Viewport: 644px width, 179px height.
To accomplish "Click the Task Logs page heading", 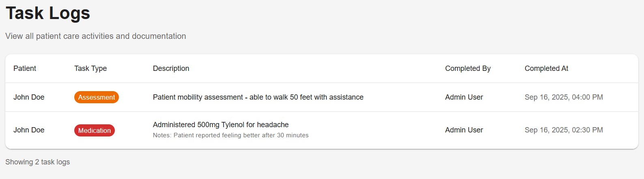I will (48, 13).
